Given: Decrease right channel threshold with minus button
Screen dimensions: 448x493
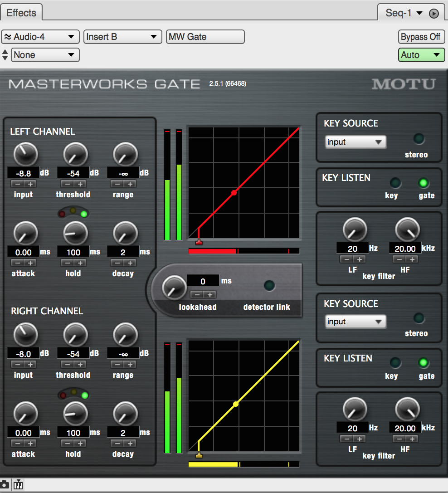Looking at the screenshot, I should point(67,364).
